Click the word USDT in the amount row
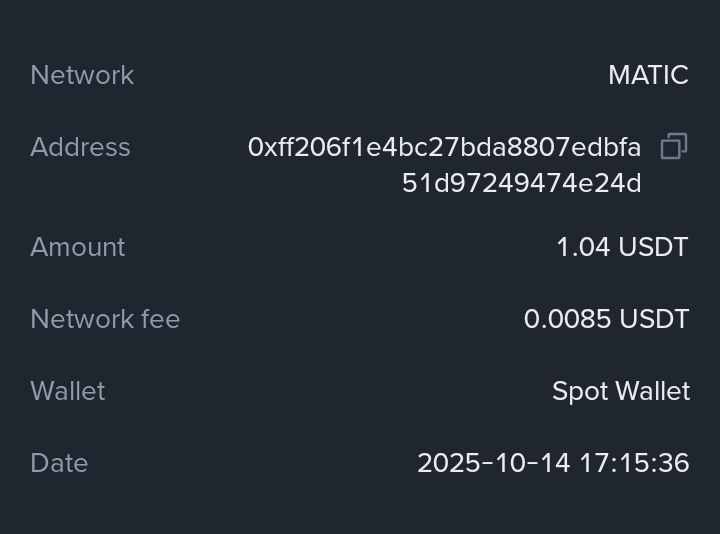720x534 pixels. 653,247
